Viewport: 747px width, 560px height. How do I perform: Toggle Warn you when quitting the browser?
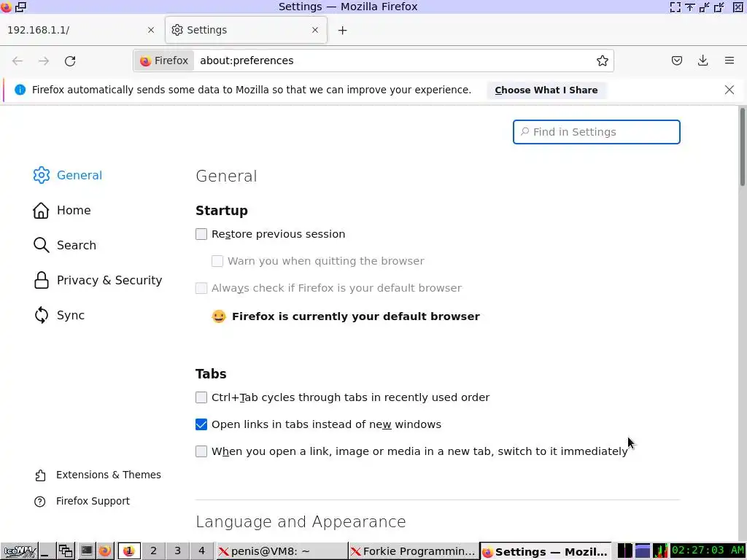tap(217, 261)
